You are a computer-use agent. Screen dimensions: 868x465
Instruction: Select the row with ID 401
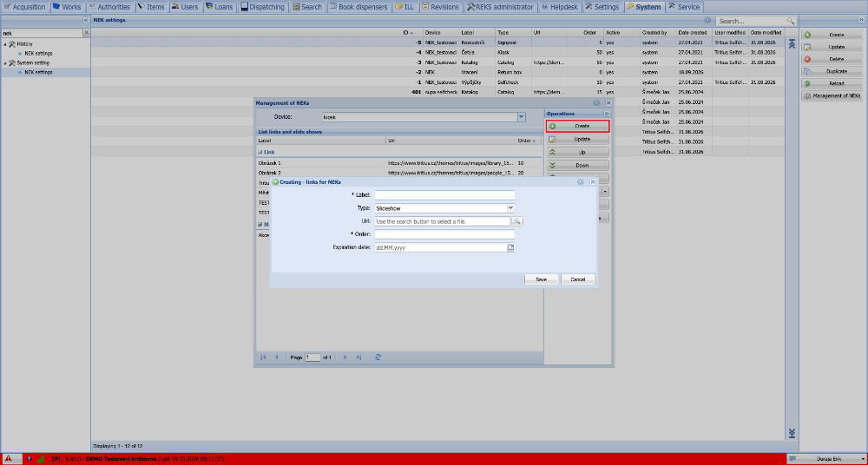pyautogui.click(x=437, y=92)
